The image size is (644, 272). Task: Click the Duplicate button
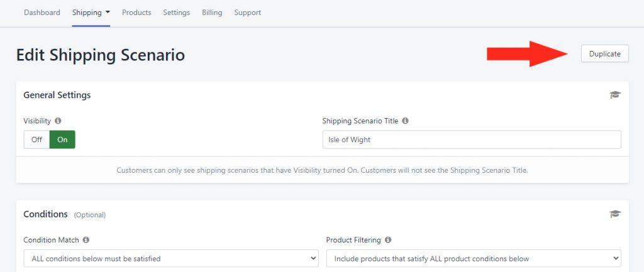click(604, 54)
